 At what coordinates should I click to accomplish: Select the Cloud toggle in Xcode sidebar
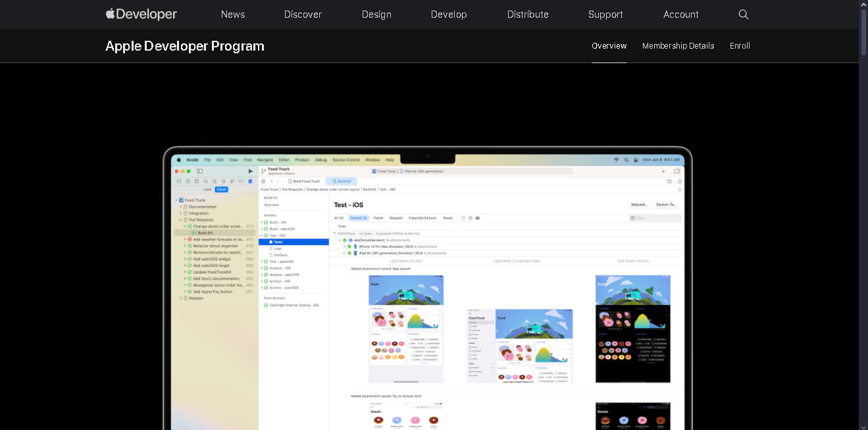(x=221, y=189)
